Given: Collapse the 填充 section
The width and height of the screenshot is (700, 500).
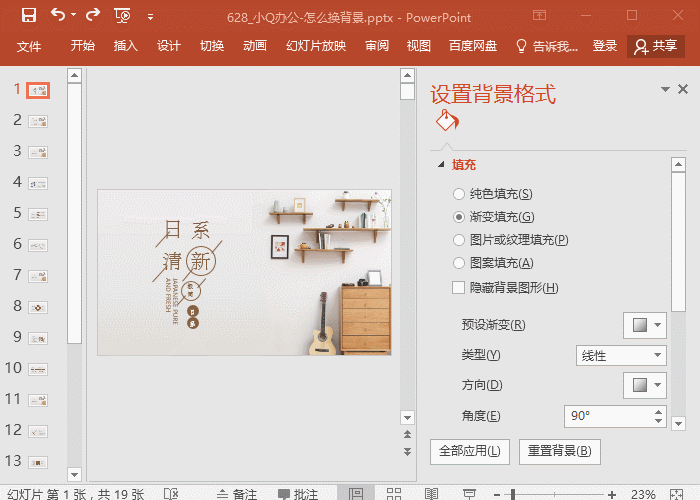Looking at the screenshot, I should click(441, 164).
